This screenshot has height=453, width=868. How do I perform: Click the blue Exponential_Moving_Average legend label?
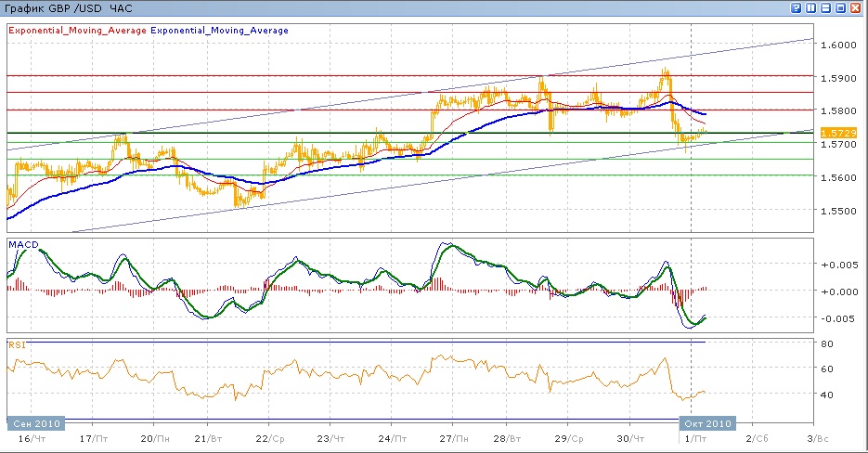click(x=219, y=30)
